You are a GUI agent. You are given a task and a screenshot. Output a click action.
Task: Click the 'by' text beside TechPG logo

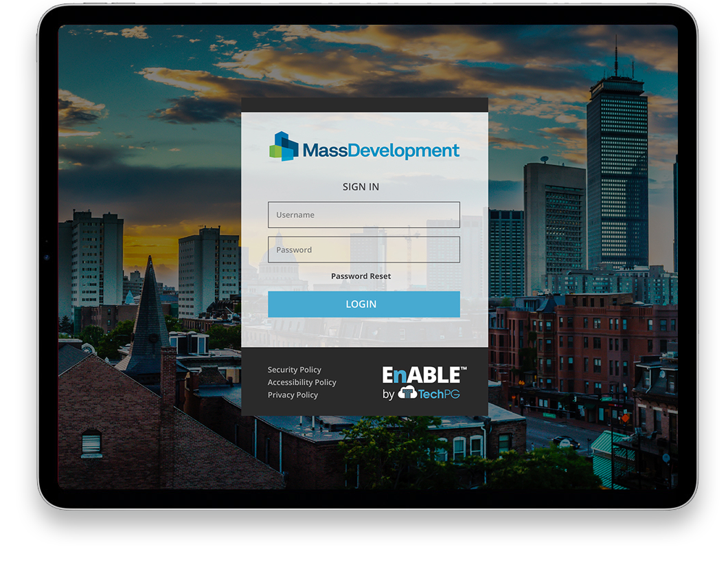(x=389, y=394)
